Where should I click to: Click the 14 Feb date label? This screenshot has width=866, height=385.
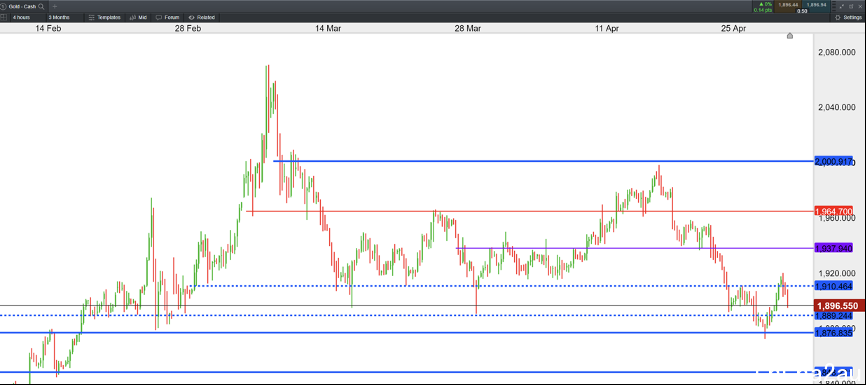tap(48, 28)
